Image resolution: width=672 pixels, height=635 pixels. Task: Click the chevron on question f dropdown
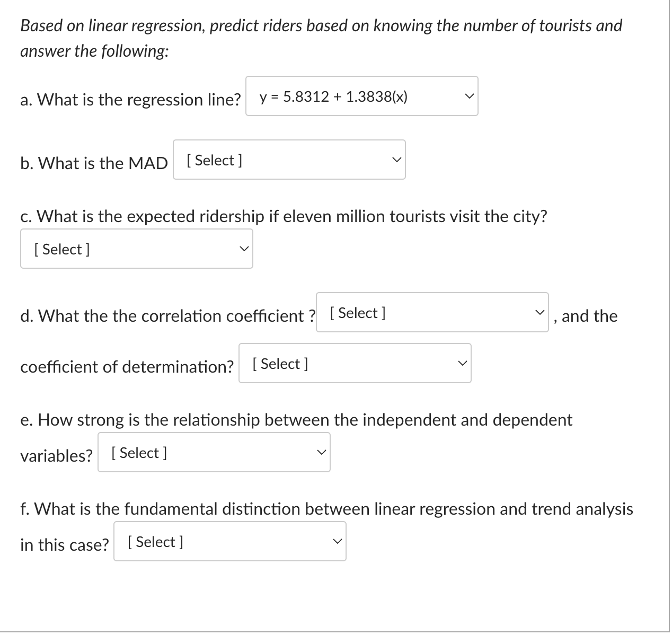tap(337, 540)
